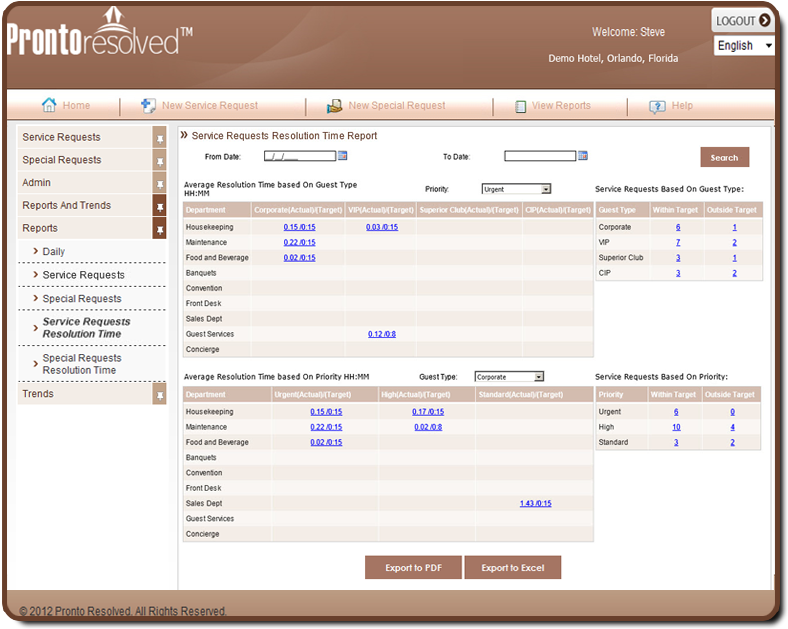The image size is (788, 629).
Task: Open High priority within target count 10
Action: (x=676, y=427)
